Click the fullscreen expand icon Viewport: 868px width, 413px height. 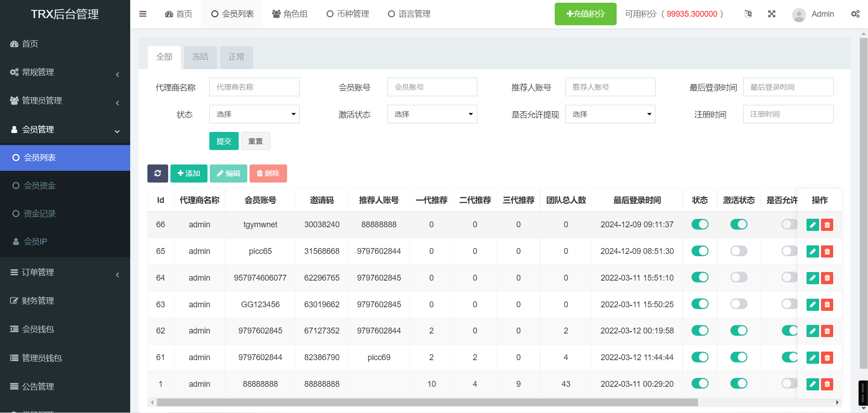click(772, 14)
